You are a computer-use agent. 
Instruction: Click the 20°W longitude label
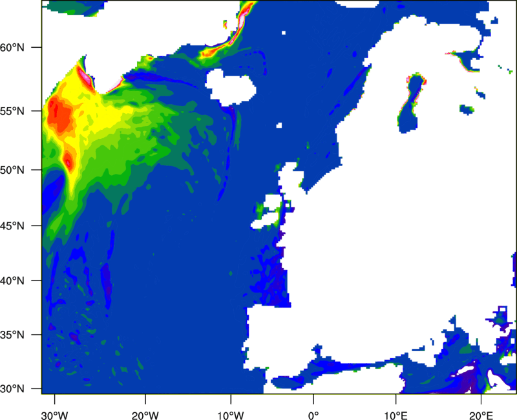(145, 415)
